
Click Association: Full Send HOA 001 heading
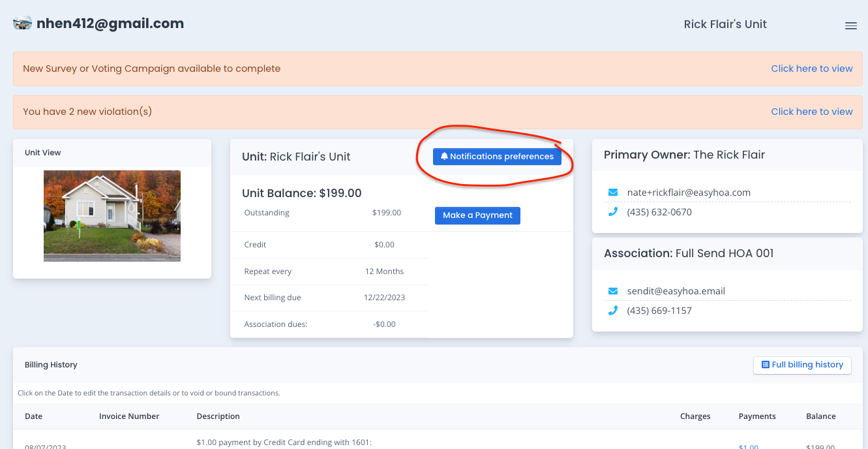[x=689, y=253]
